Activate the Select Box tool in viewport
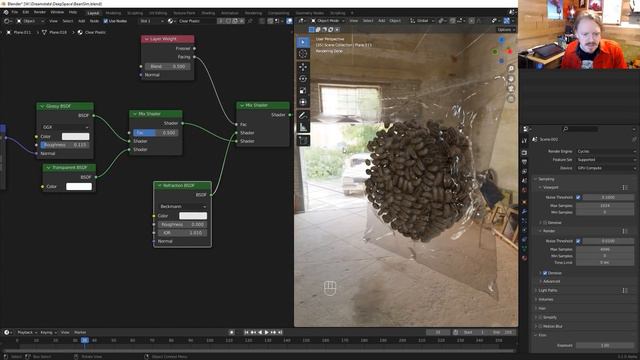 [x=303, y=42]
